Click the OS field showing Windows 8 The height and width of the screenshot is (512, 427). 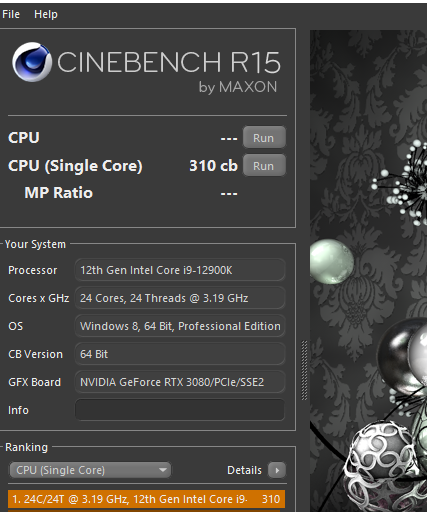180,326
